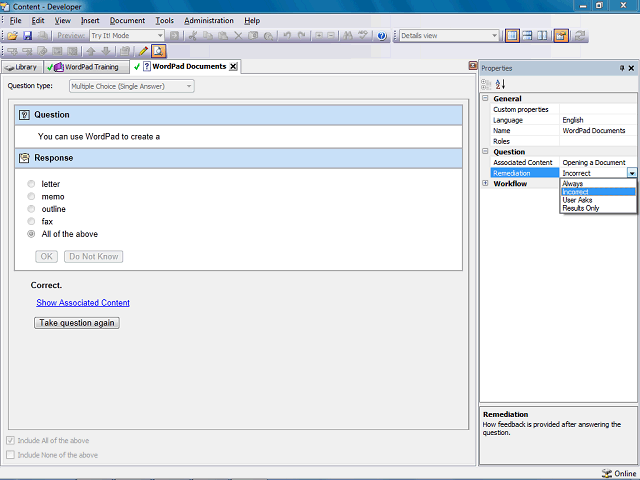Click the binoculars Find icon
This screenshot has height=480, width=640.
(x=348, y=36)
